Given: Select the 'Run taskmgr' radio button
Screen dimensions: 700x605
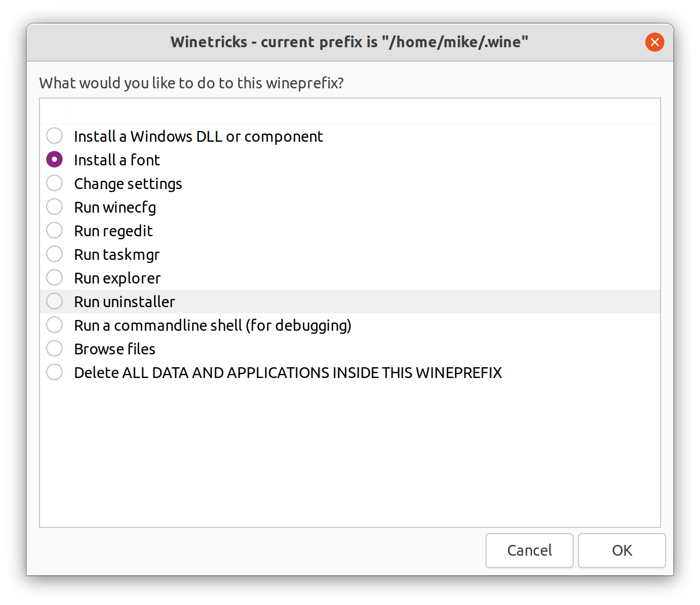Looking at the screenshot, I should tap(54, 254).
